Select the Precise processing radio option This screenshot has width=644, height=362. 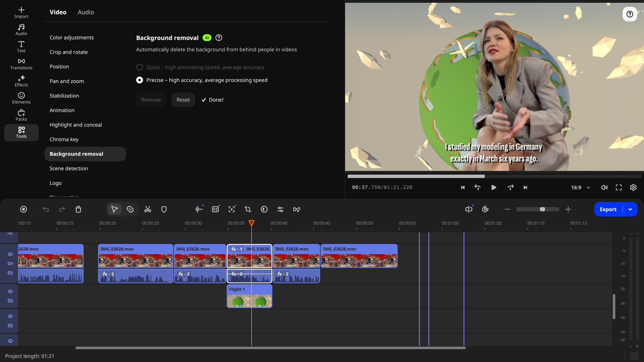(x=140, y=80)
